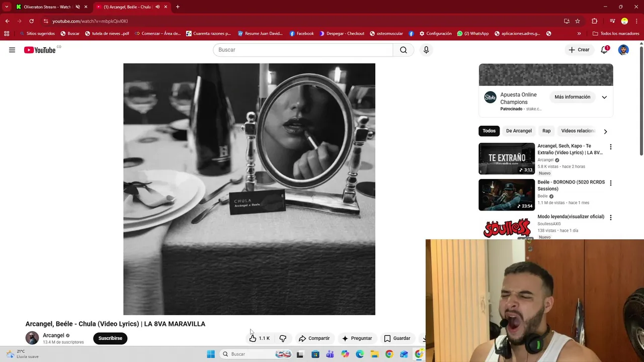Open a new browser tab with plus
Screen dimensions: 644x362
point(178,7)
